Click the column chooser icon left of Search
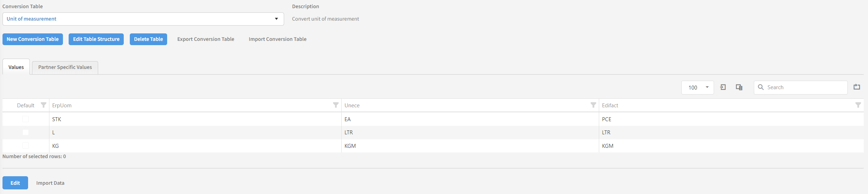The width and height of the screenshot is (868, 194). pos(739,87)
